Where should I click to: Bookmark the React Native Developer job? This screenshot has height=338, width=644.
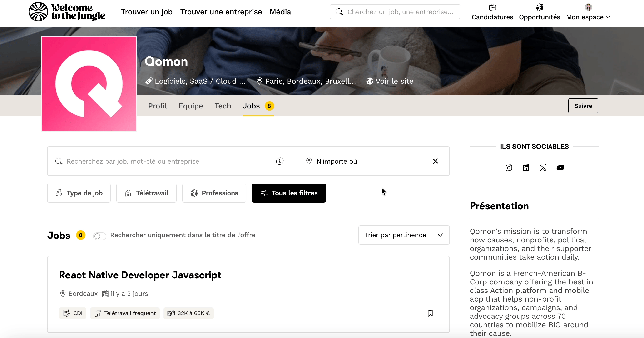pos(430,313)
